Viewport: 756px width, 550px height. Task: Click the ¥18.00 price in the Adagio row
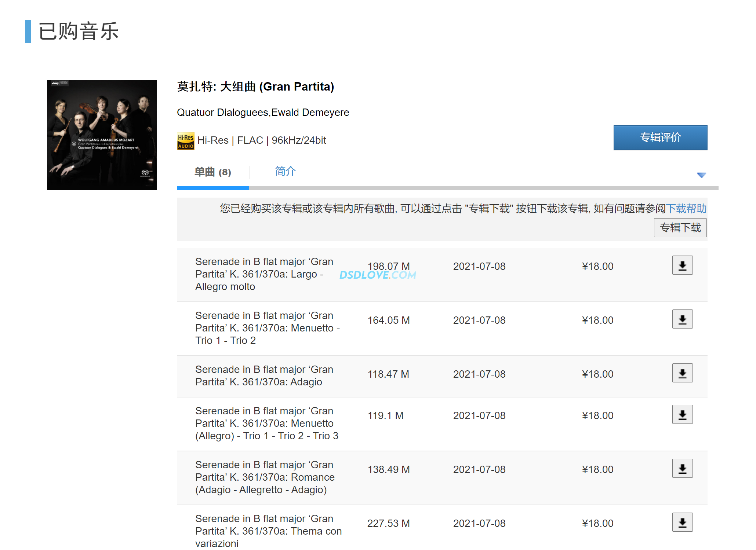597,374
